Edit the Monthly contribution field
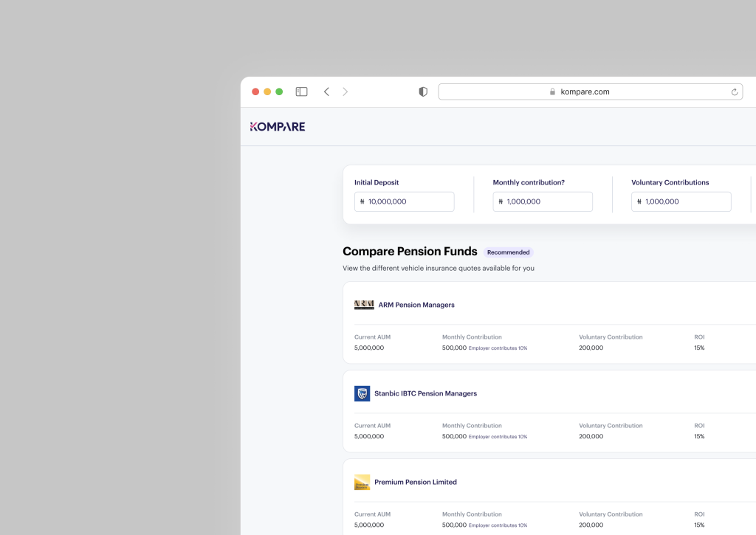The image size is (756, 535). coord(543,201)
